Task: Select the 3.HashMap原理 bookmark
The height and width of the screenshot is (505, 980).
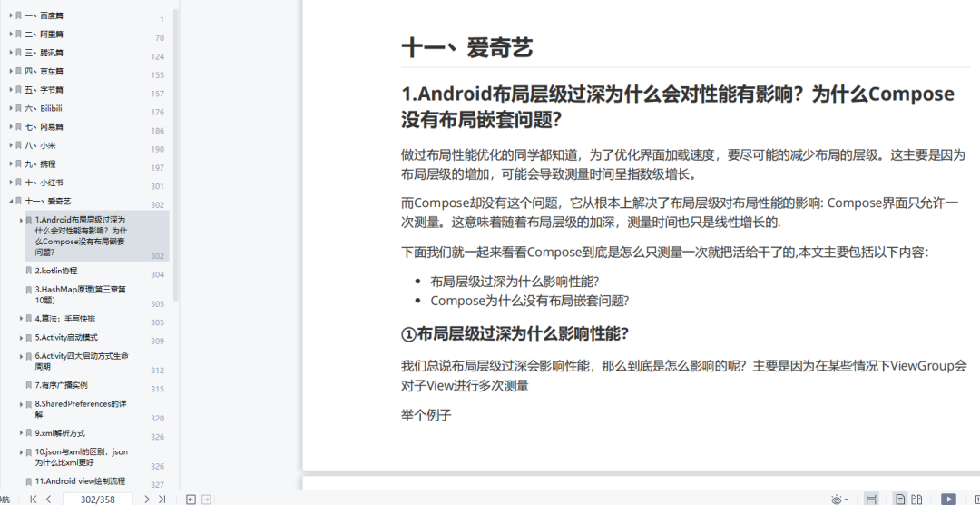Action: 81,295
